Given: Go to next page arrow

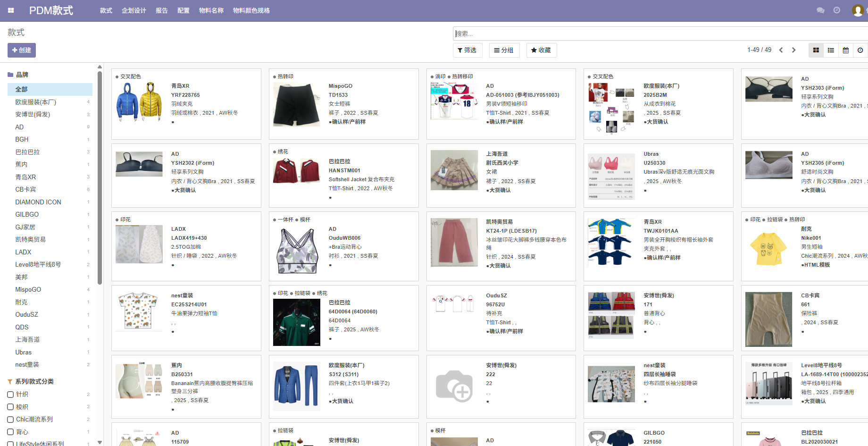Looking at the screenshot, I should tap(794, 50).
